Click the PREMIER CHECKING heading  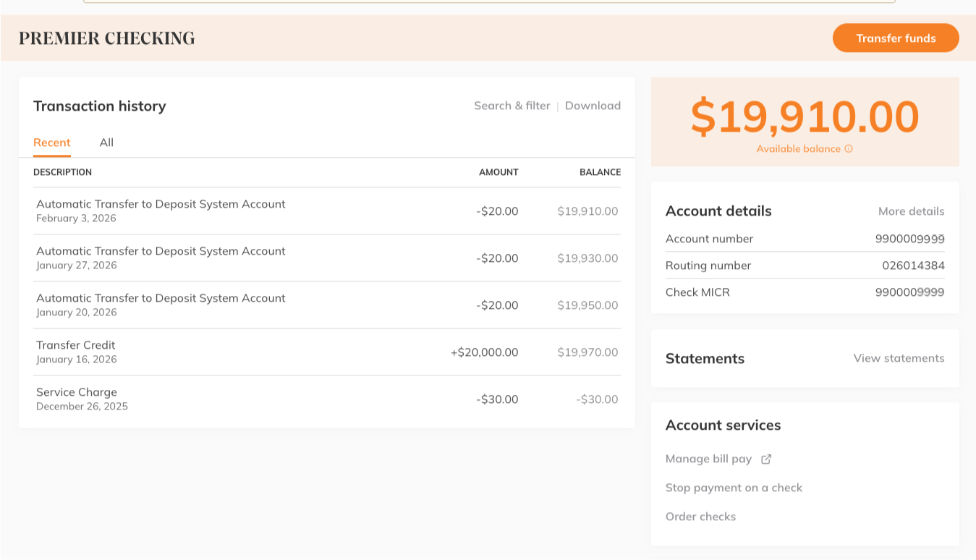click(x=107, y=38)
